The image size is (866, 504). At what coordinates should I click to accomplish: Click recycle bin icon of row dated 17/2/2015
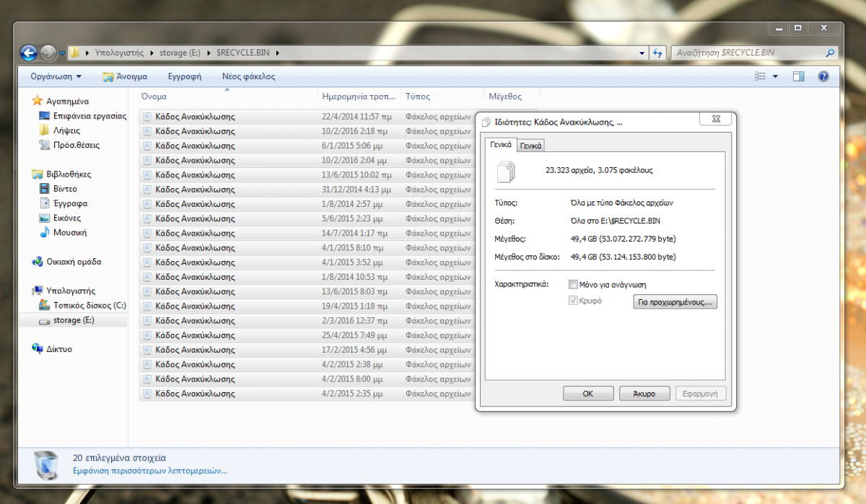[x=147, y=350]
